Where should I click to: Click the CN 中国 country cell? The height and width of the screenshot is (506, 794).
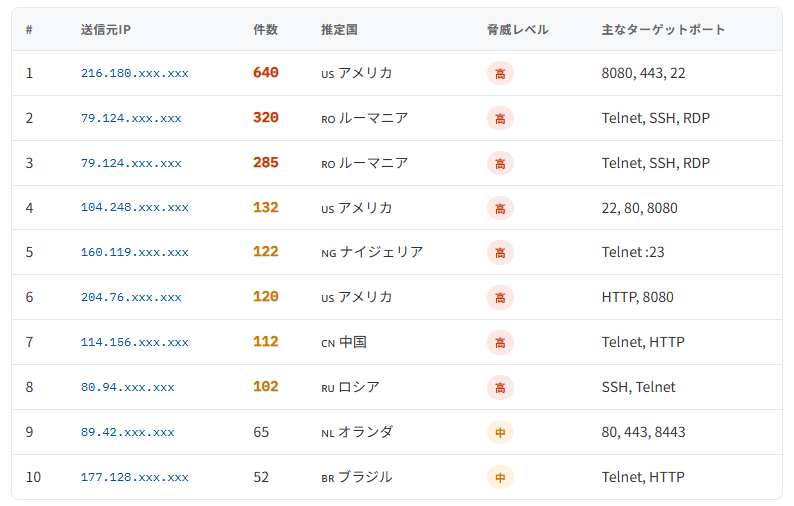pyautogui.click(x=344, y=342)
